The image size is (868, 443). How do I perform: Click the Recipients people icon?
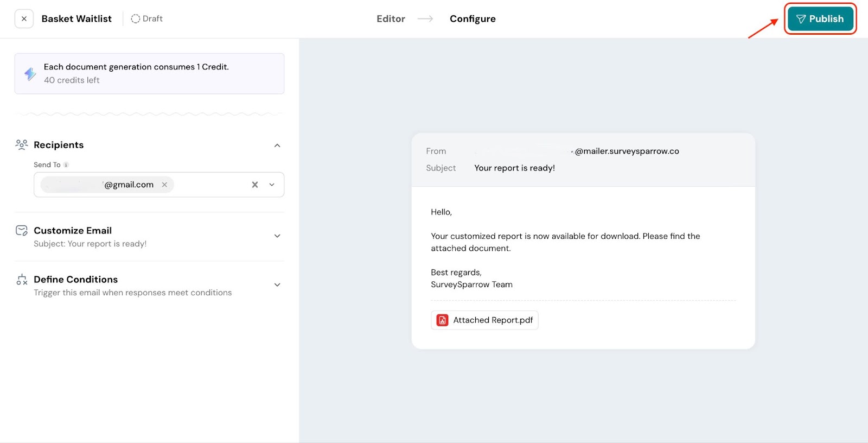pyautogui.click(x=22, y=144)
